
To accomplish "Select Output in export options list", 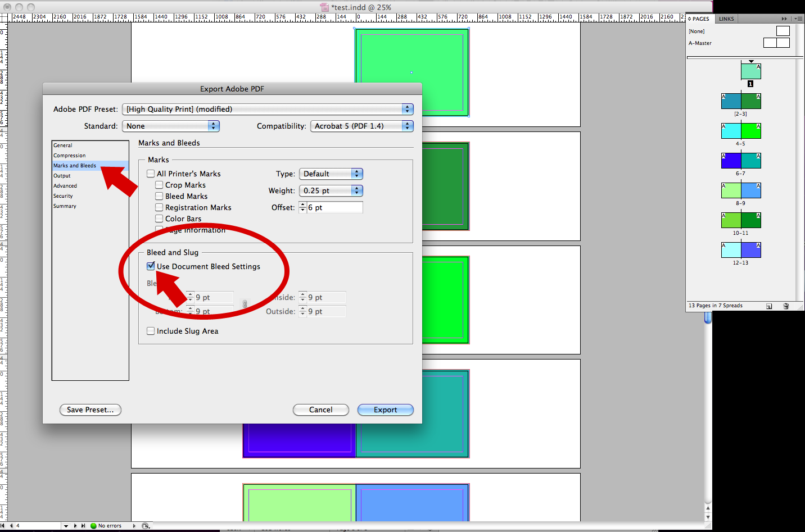I will pos(90,176).
